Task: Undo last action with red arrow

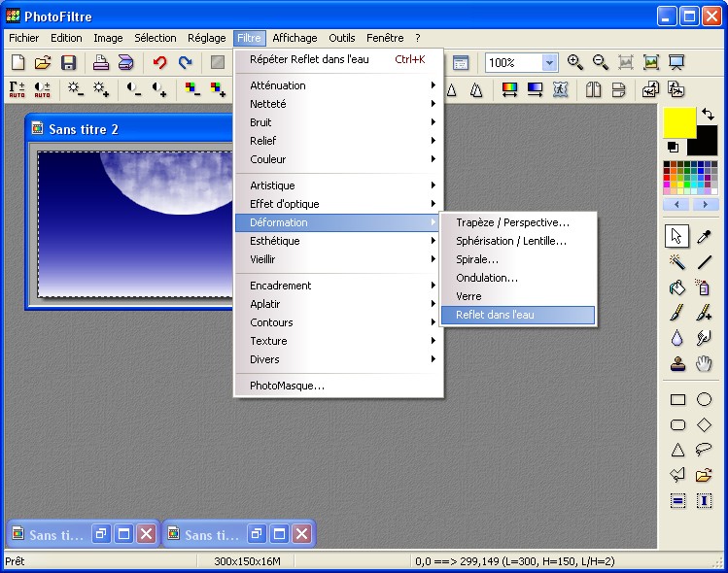Action: tap(159, 62)
